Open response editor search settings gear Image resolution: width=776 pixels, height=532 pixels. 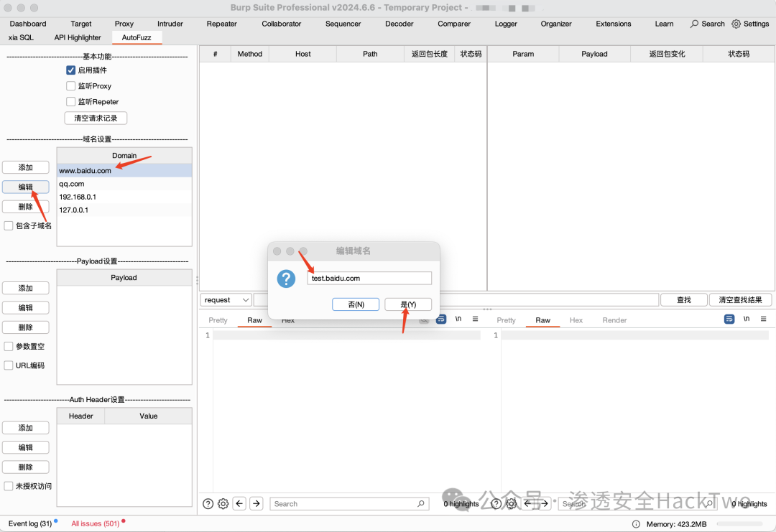(512, 504)
